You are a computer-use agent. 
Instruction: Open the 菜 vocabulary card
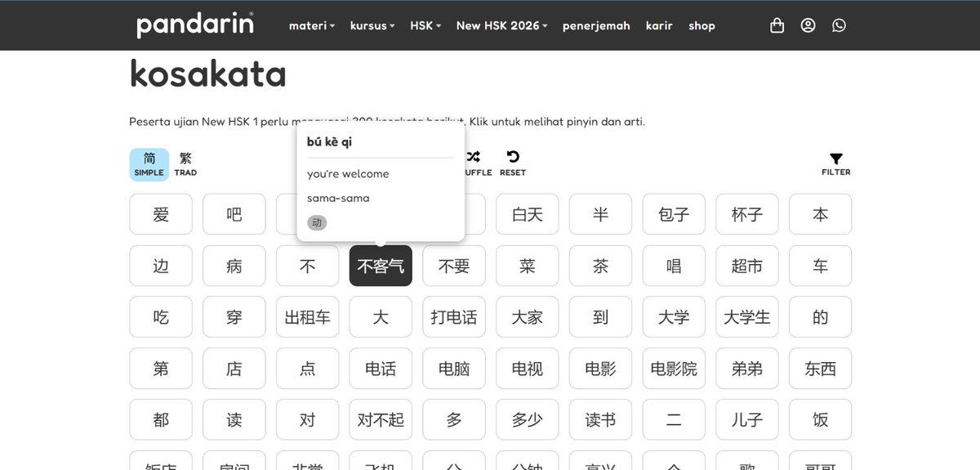tap(528, 266)
